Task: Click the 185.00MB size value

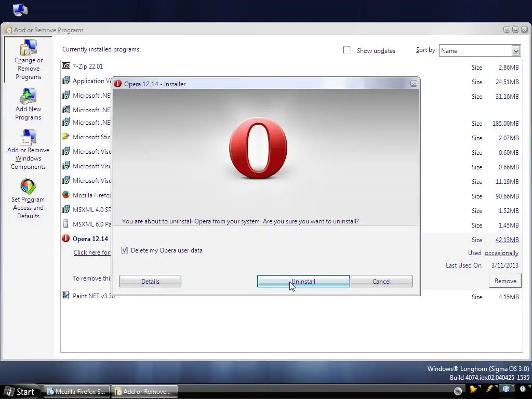Action: (x=506, y=124)
